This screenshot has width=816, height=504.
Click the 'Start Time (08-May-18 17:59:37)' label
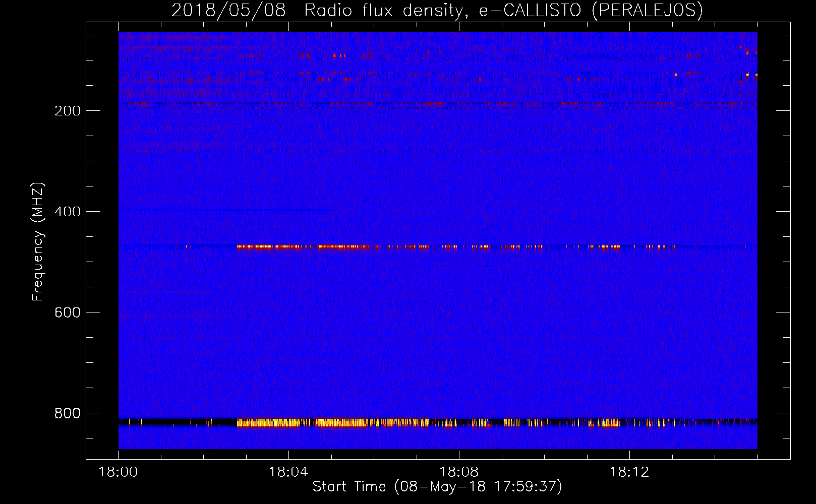[x=437, y=487]
